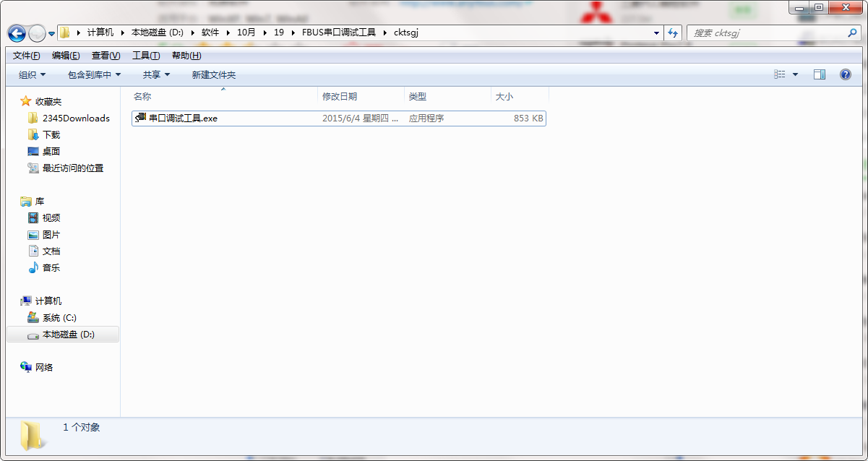Screen dimensions: 868x461
Task: Click the blue Help question mark icon
Action: [845, 74]
